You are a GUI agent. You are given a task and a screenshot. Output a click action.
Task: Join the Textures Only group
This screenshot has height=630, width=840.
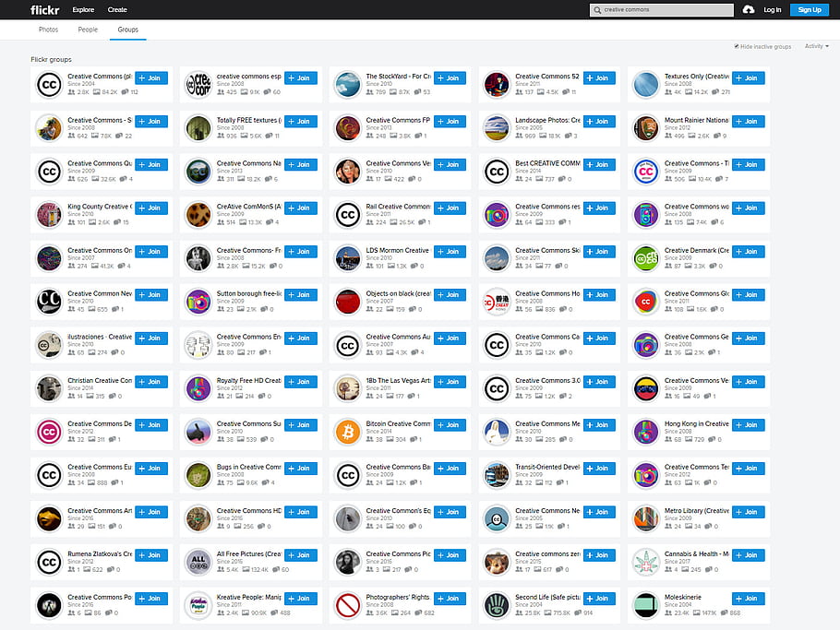749,78
